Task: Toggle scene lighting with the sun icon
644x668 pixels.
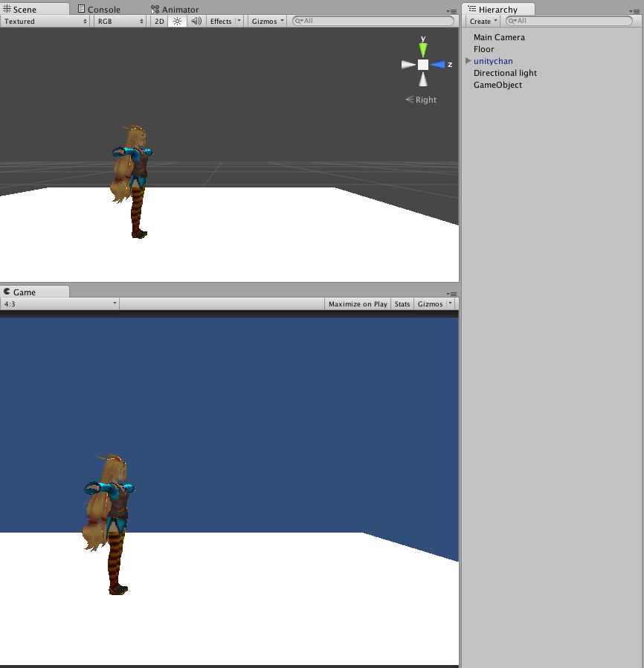Action: coord(177,21)
